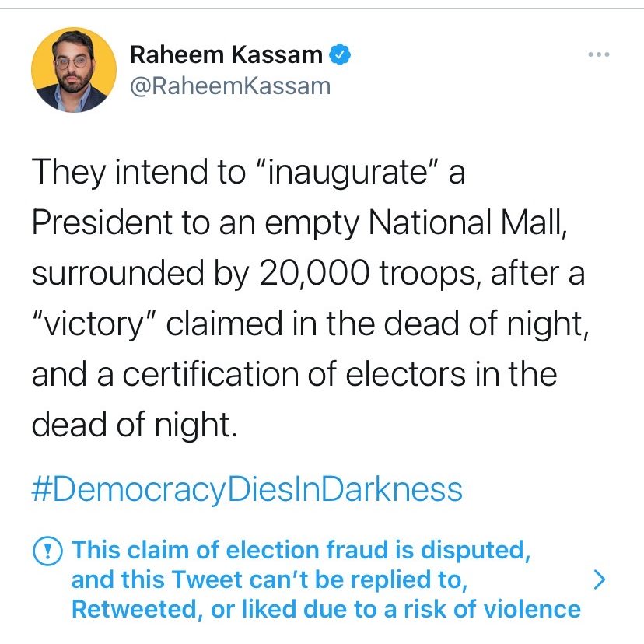Click the @RaheemKassam handle
The image size is (644, 644).
(229, 86)
